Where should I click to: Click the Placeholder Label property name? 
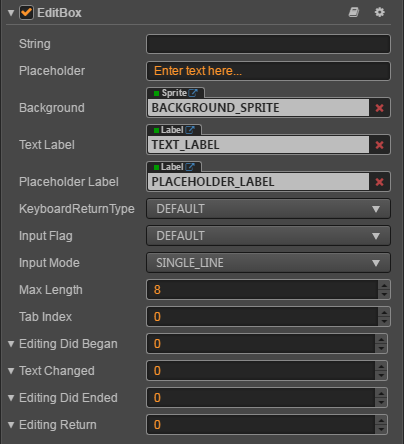pyautogui.click(x=69, y=182)
